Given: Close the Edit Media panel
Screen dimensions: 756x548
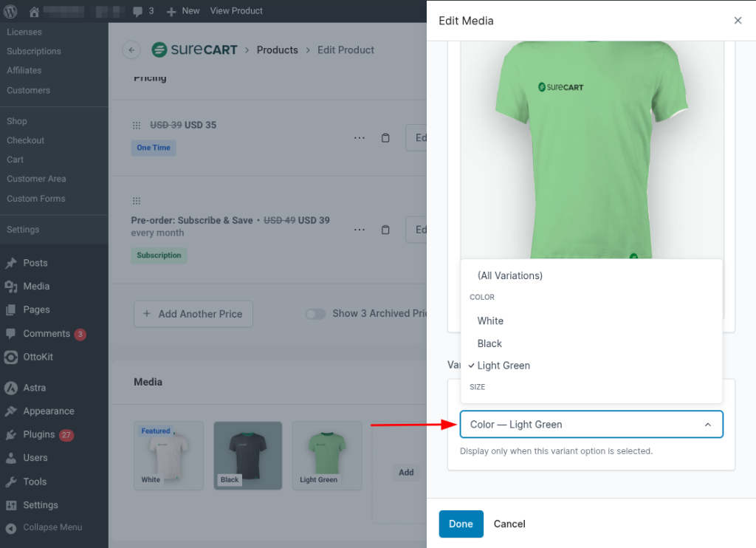Looking at the screenshot, I should click(738, 21).
